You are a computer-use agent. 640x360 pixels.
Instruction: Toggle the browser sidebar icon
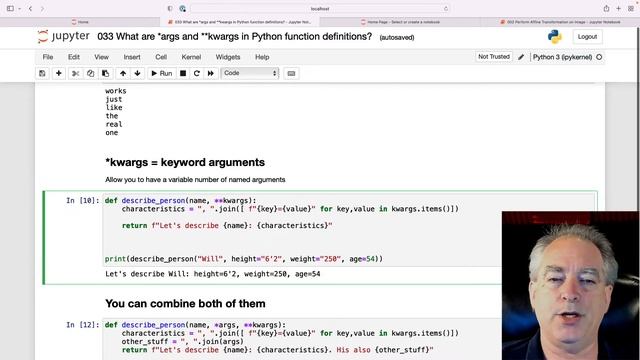(x=11, y=9)
